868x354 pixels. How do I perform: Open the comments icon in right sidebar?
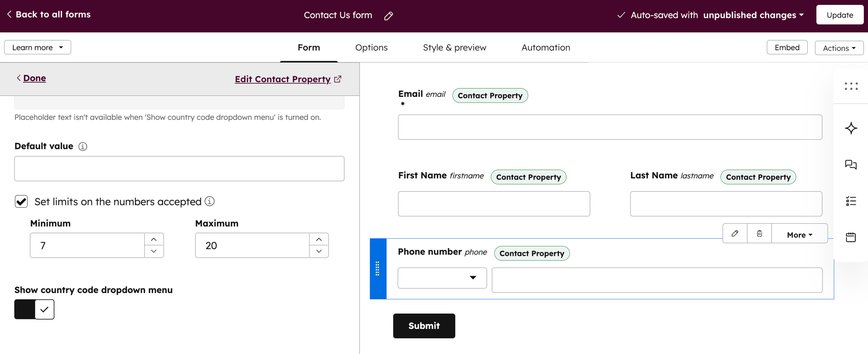(851, 165)
